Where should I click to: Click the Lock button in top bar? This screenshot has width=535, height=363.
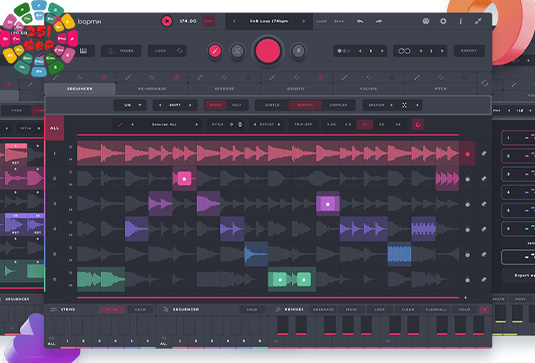click(x=167, y=51)
